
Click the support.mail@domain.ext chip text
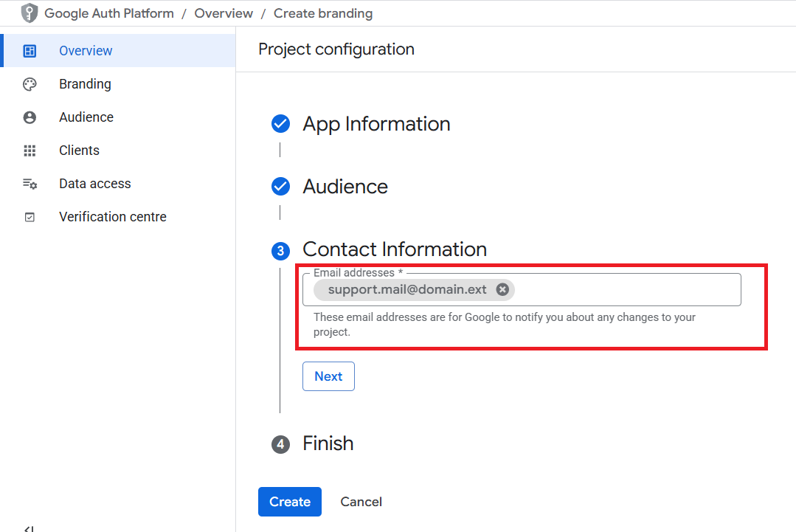coord(407,289)
